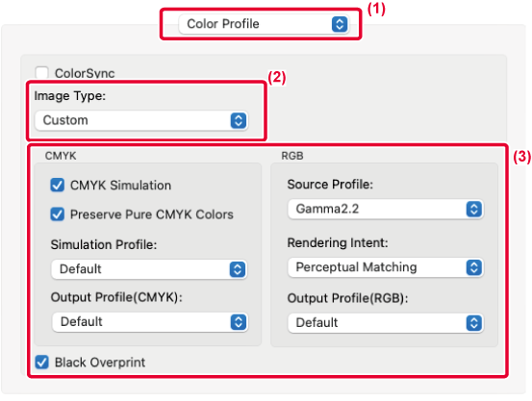Open the Rendering Intent dropdown
The width and height of the screenshot is (532, 401).
[x=386, y=267]
